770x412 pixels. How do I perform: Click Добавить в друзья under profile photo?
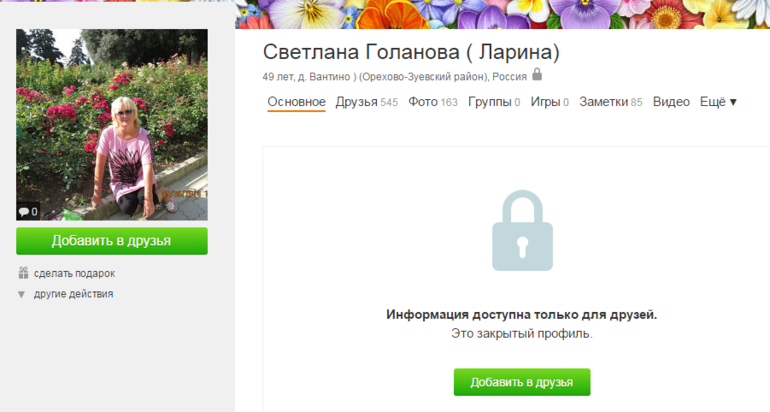pyautogui.click(x=111, y=241)
